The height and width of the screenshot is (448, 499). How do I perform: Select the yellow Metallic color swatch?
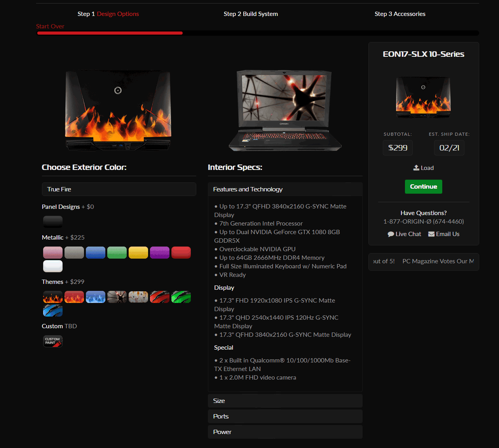point(138,252)
